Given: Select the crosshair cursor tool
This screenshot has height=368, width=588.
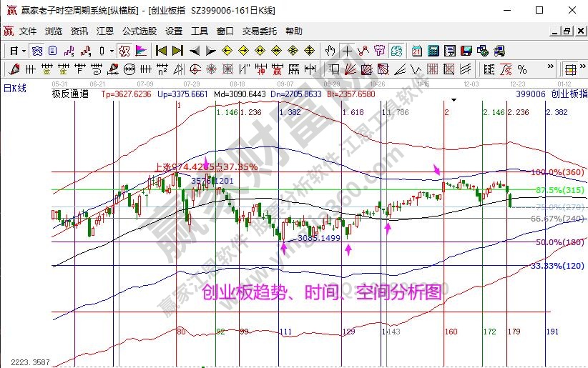Looking at the screenshot, I should [x=347, y=51].
